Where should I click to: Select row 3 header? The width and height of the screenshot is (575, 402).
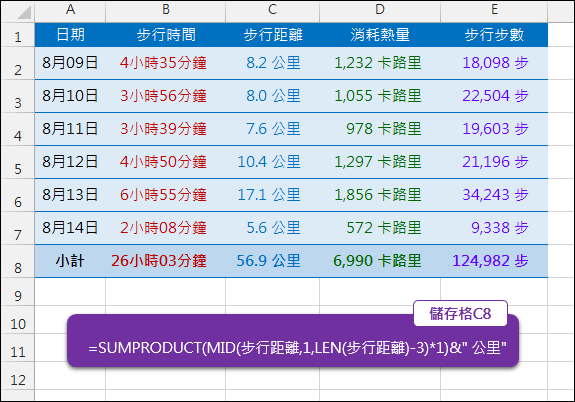(18, 96)
